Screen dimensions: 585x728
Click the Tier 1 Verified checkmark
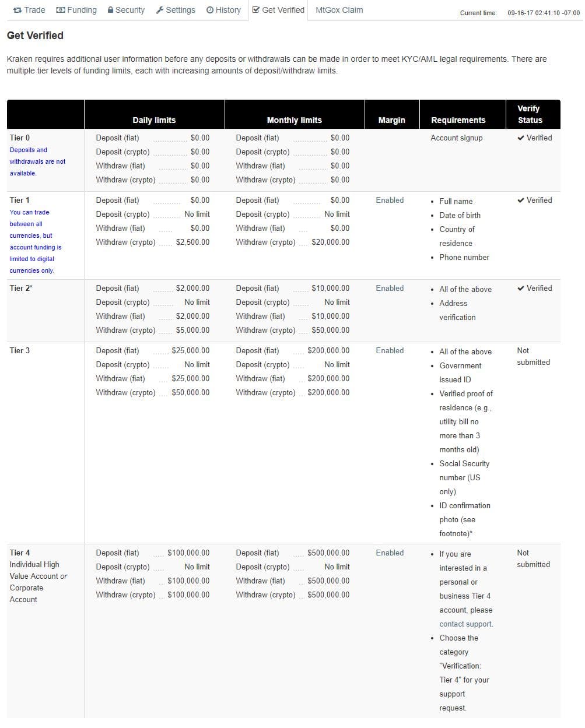pyautogui.click(x=520, y=201)
